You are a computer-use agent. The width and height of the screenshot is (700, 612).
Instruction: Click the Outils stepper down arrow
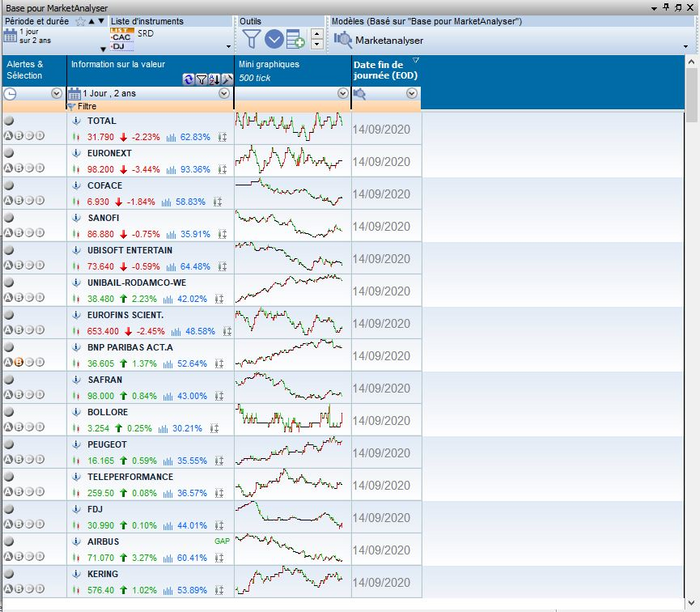(x=317, y=44)
